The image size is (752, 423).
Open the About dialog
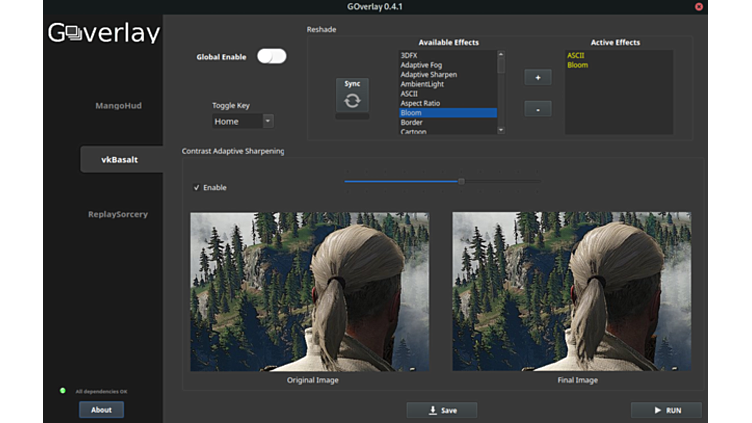[x=101, y=409]
